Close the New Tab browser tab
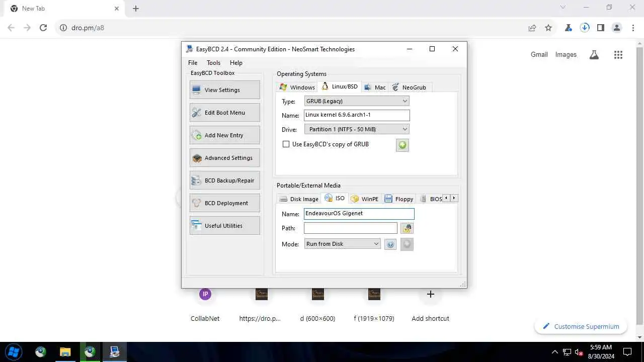The height and width of the screenshot is (362, 644). (x=117, y=9)
